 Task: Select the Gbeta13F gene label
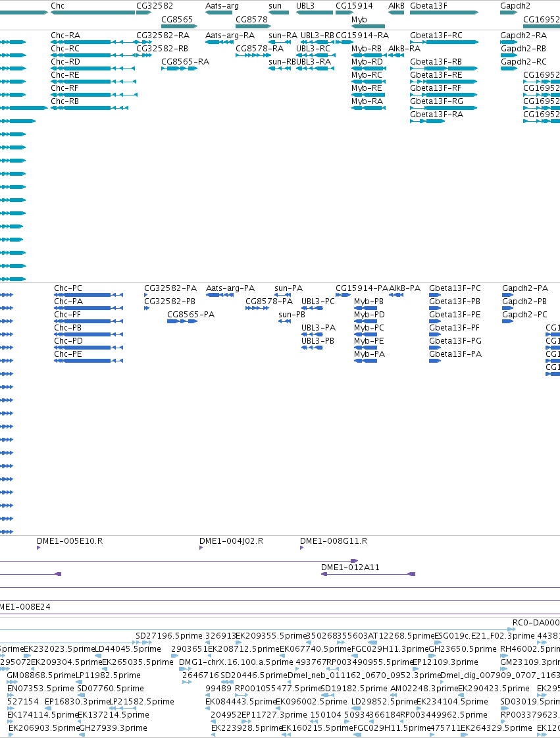coord(428,6)
